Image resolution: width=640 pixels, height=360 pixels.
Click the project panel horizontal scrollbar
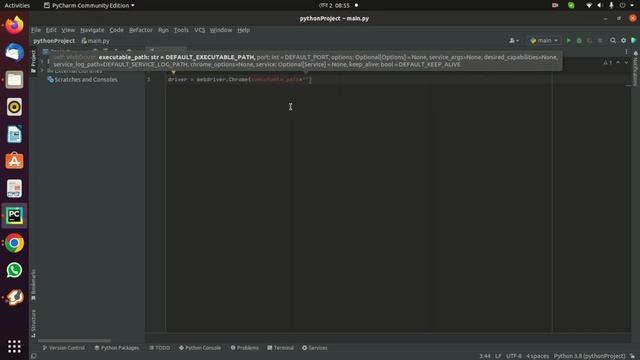(74, 340)
